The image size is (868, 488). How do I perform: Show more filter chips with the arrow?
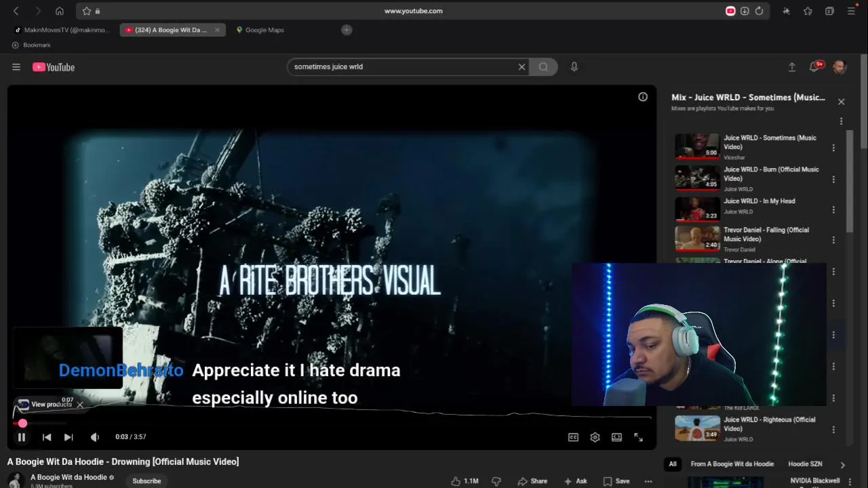click(842, 465)
